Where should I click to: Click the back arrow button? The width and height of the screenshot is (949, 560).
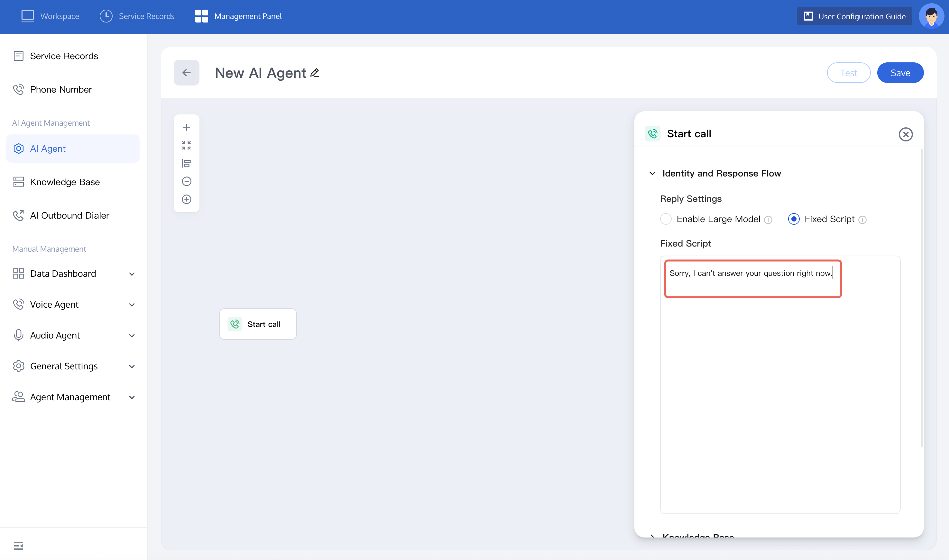pyautogui.click(x=187, y=72)
